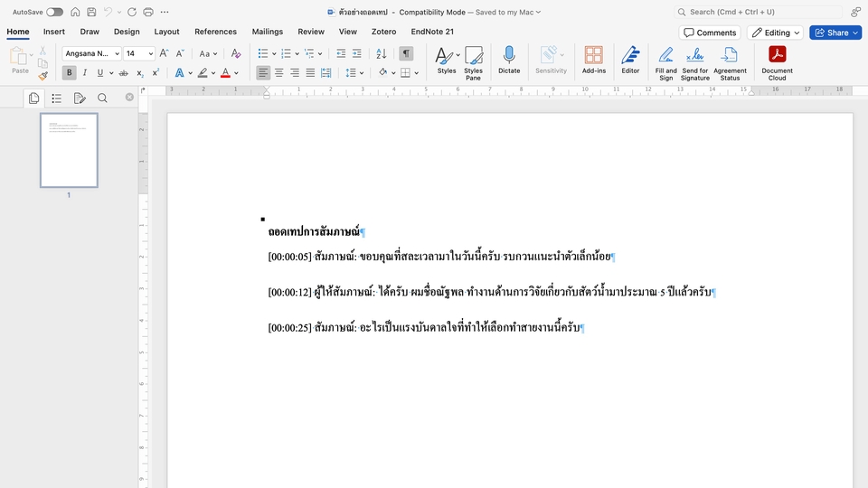The width and height of the screenshot is (868, 488).
Task: Insert a bulleted list
Action: pos(263,53)
